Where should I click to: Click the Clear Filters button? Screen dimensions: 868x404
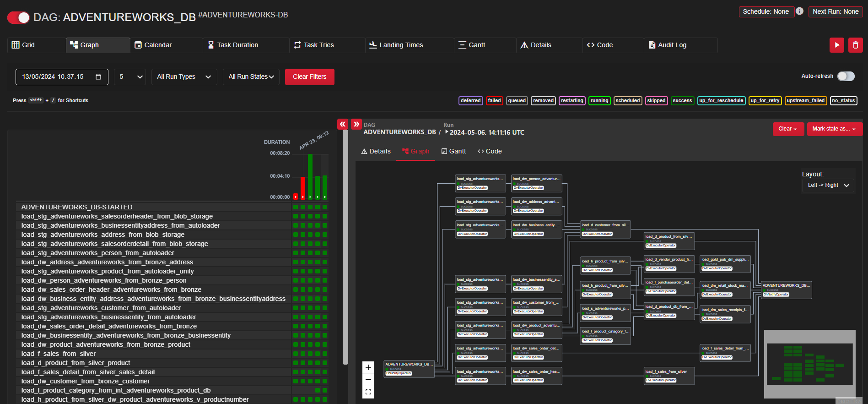point(309,77)
